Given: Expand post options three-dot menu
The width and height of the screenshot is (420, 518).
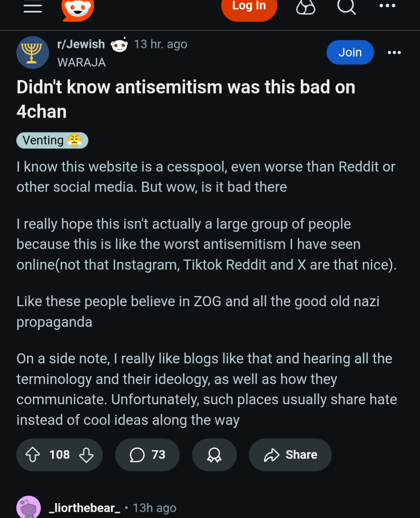Looking at the screenshot, I should tap(394, 53).
